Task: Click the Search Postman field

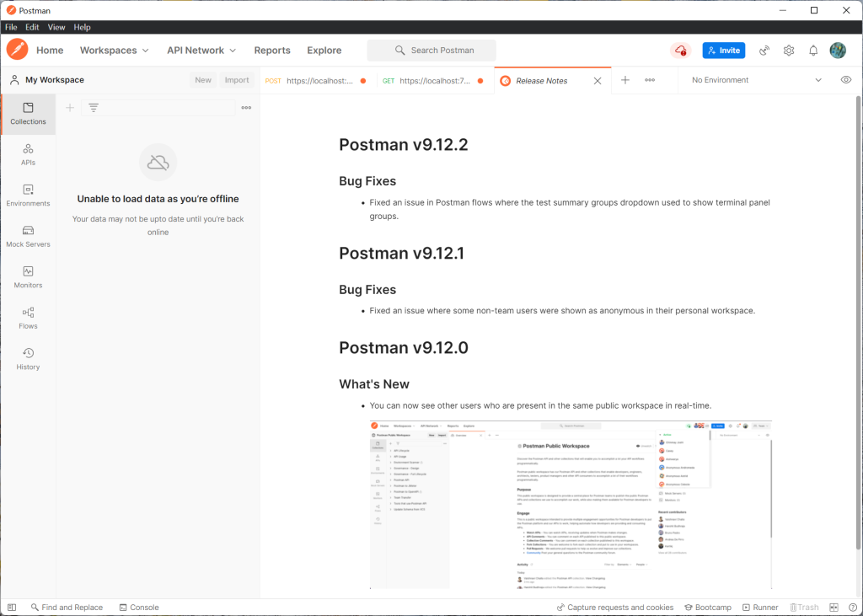Action: coord(431,51)
